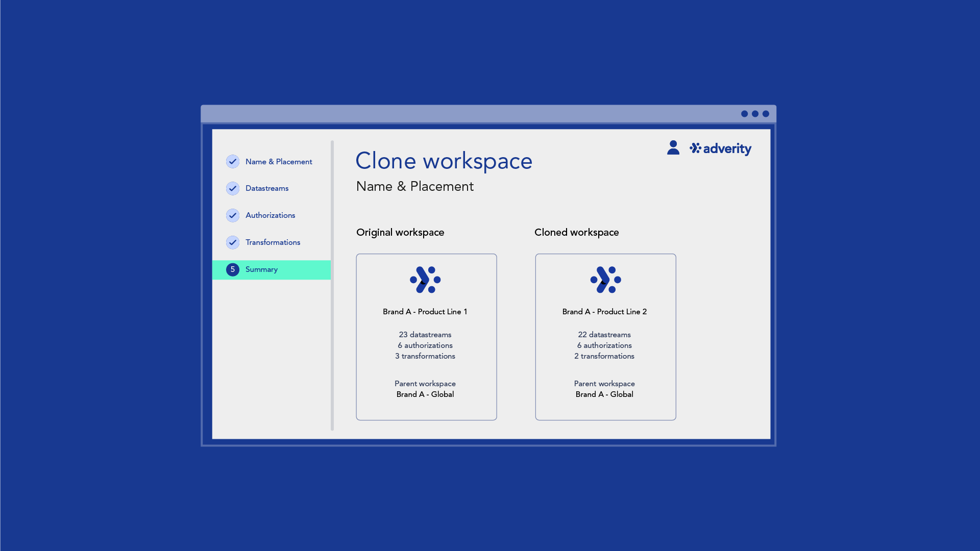Click the 22 datastreams text
This screenshot has width=980, height=551.
coord(604,335)
